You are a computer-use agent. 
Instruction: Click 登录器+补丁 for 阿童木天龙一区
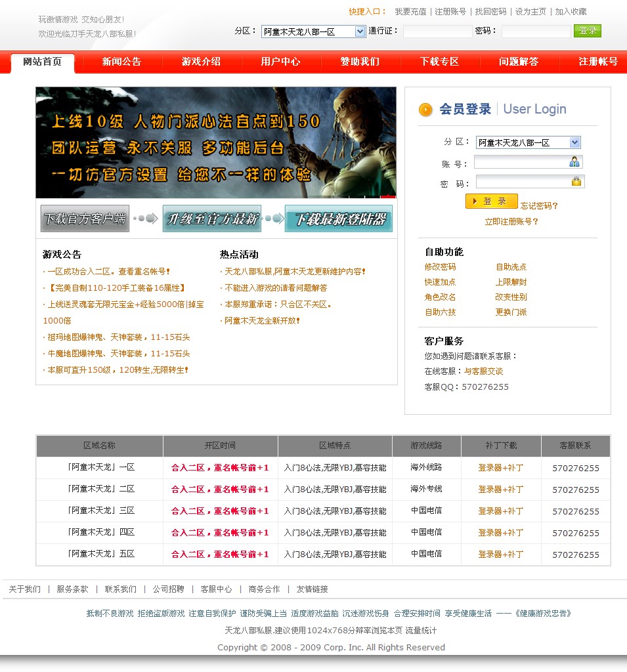coord(501,468)
